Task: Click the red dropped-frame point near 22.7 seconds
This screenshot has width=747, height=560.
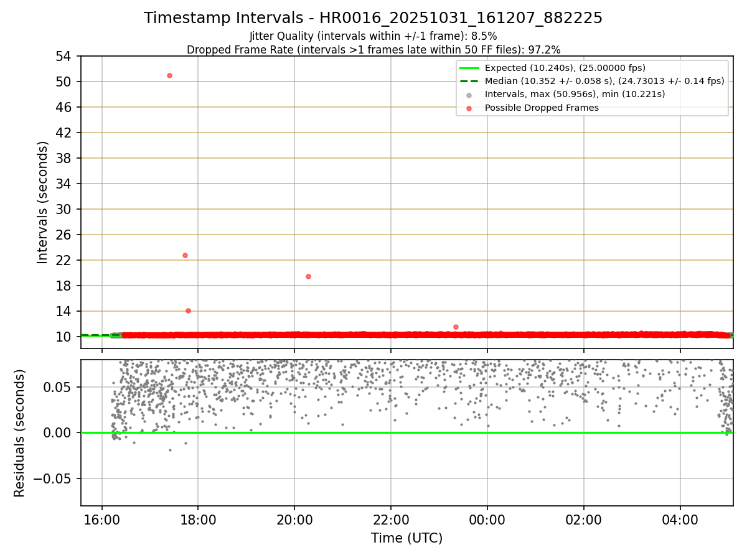Action: click(x=185, y=255)
